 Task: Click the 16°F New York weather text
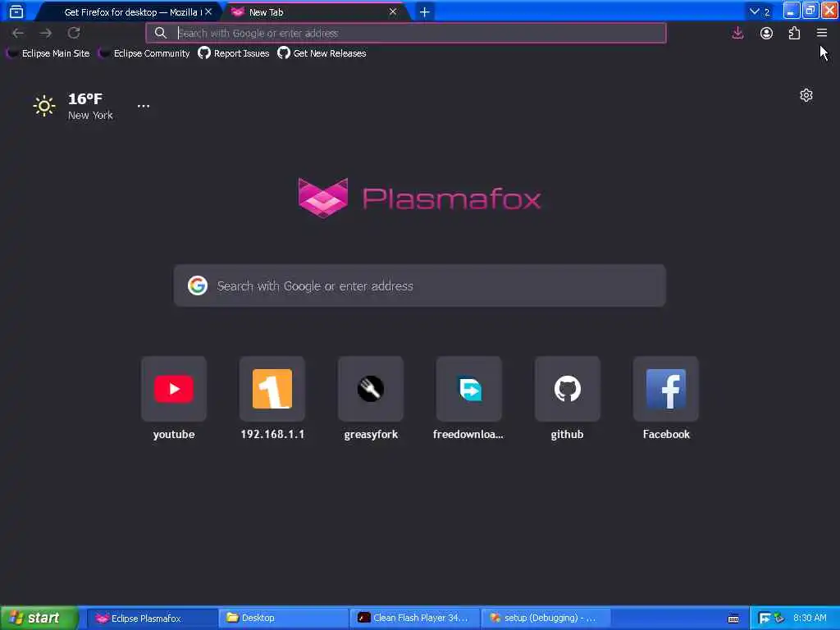pyautogui.click(x=89, y=106)
